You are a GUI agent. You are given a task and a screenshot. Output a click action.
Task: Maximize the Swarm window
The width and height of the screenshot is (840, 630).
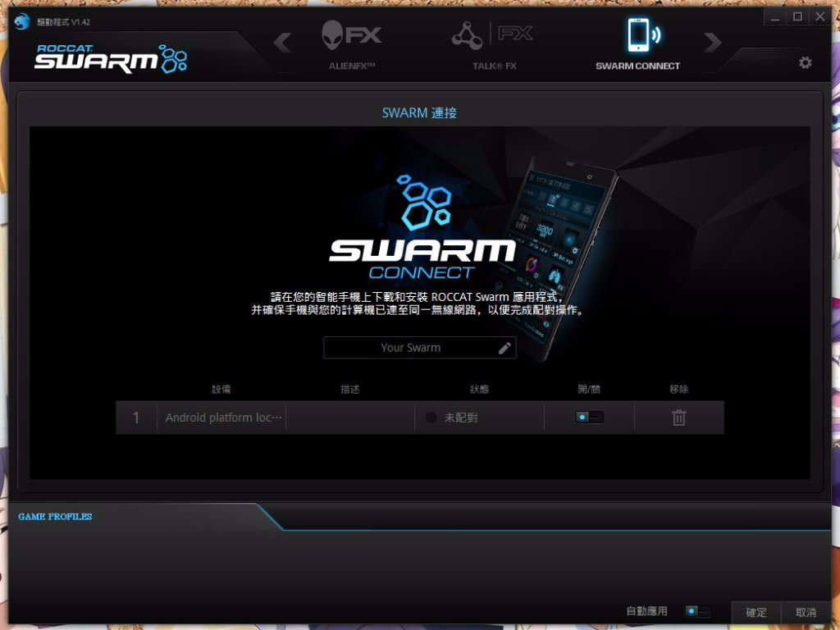[797, 17]
